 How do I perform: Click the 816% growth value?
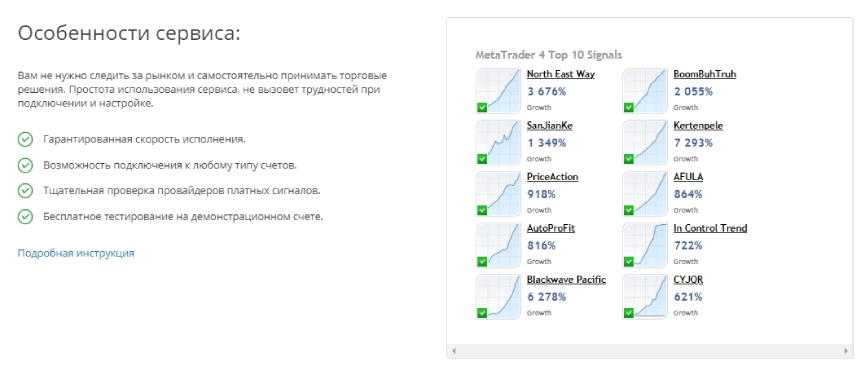point(541,246)
